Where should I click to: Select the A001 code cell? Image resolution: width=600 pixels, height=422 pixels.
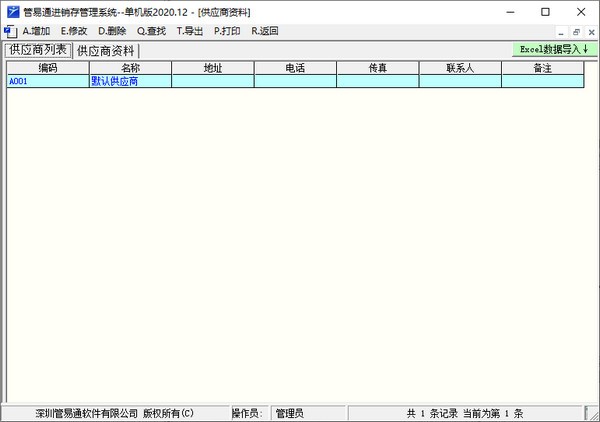(48, 82)
